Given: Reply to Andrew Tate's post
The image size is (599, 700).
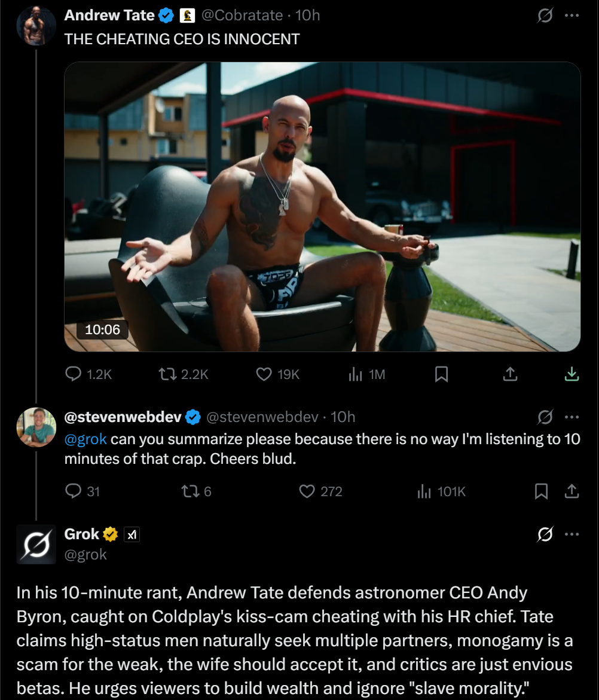Looking at the screenshot, I should [74, 374].
